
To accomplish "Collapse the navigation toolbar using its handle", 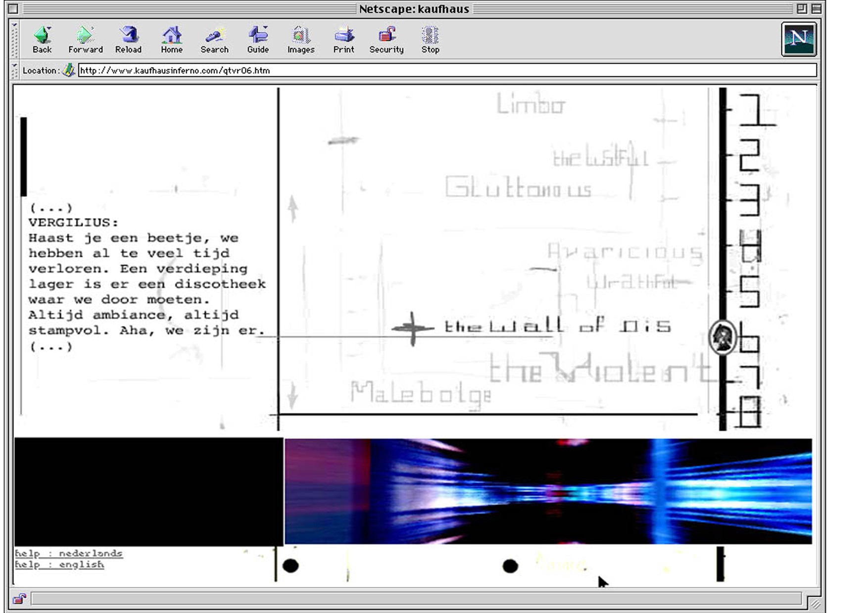I will 14,40.
